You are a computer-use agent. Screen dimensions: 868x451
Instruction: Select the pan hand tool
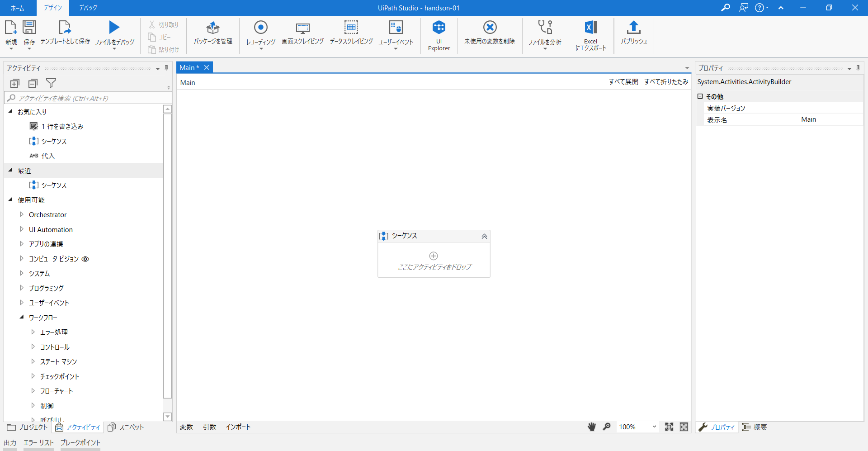click(x=592, y=427)
